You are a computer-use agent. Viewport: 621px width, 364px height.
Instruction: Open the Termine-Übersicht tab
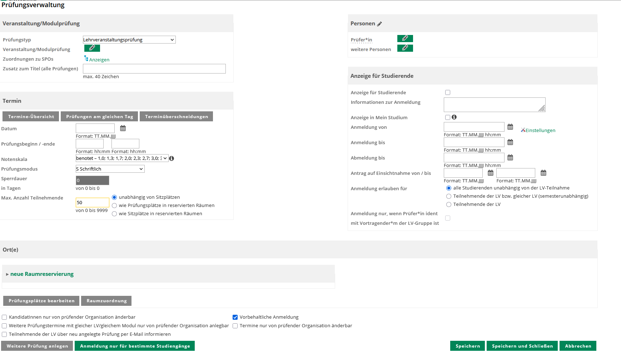pyautogui.click(x=31, y=117)
